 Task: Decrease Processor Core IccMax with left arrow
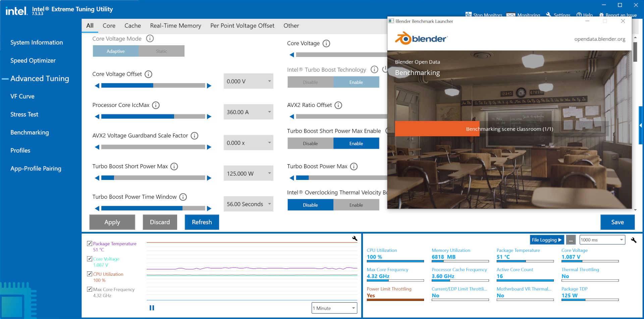(97, 117)
